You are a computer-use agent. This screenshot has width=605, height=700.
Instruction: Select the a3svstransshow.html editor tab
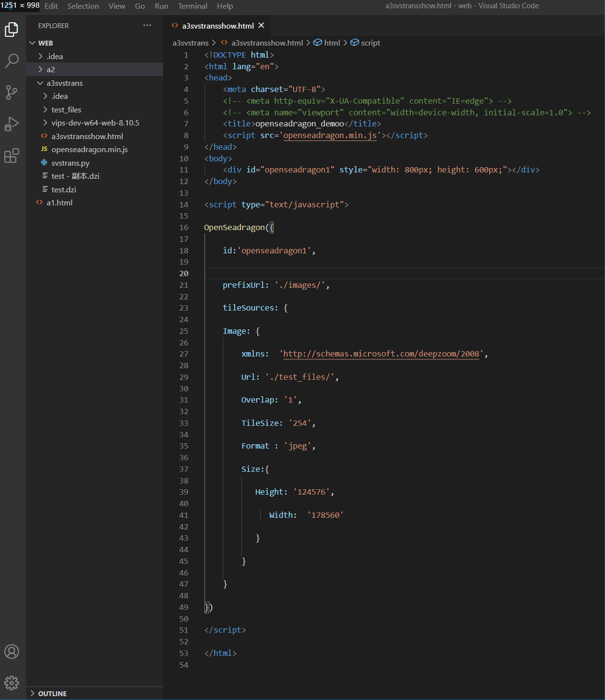[217, 26]
